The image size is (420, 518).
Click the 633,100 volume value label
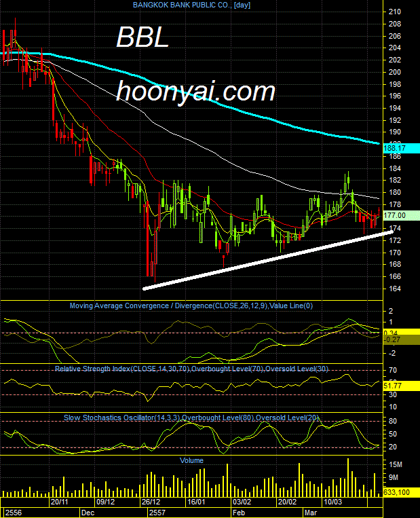pos(401,493)
